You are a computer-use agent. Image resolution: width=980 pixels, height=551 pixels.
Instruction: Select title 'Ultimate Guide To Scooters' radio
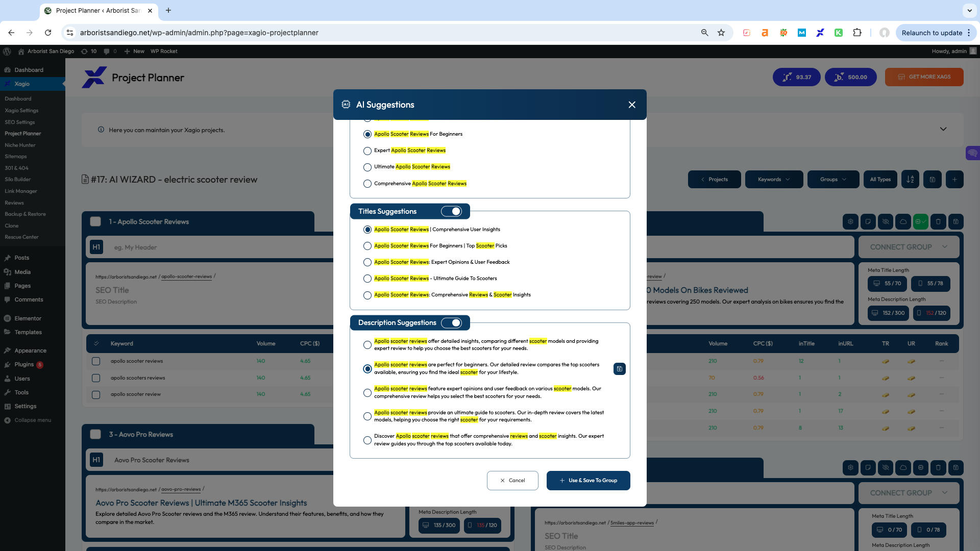tap(367, 279)
